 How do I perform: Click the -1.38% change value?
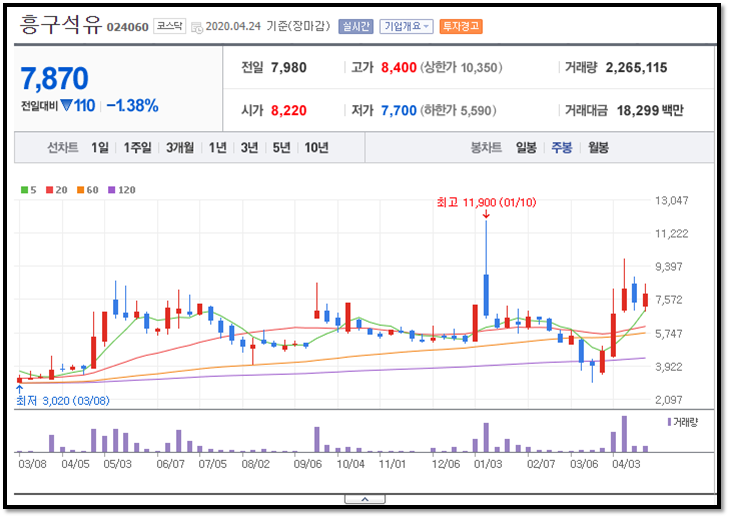pos(132,106)
